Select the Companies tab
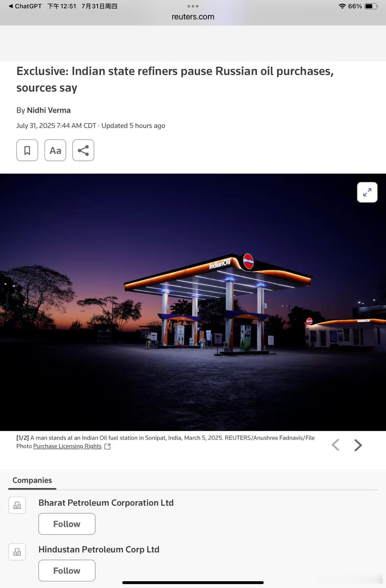386x588 pixels. pyautogui.click(x=32, y=480)
